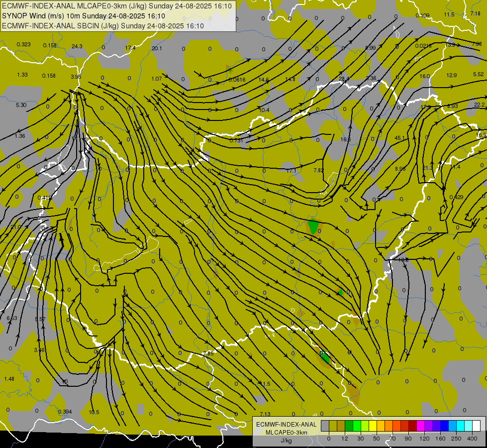The width and height of the screenshot is (487, 448).
Task: Select the 90 tick label on legend
Action: [x=408, y=439]
